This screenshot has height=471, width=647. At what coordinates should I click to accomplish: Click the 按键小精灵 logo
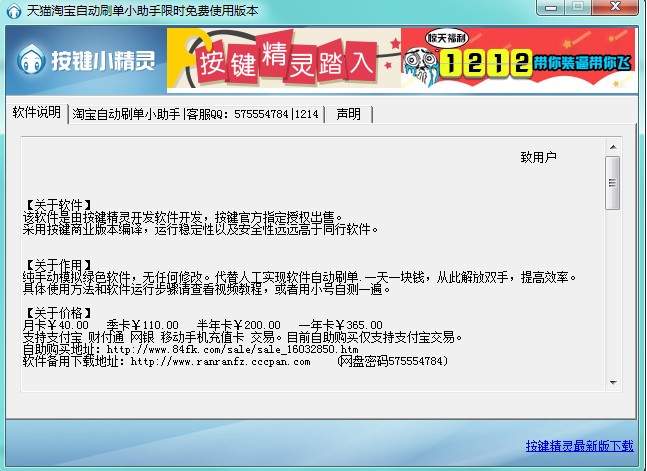(87, 62)
